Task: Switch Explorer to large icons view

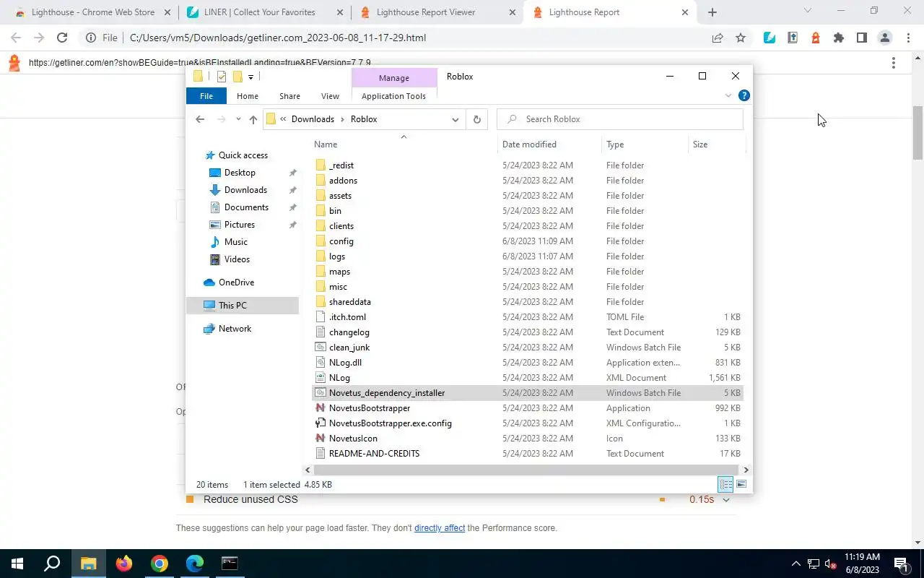Action: click(x=741, y=484)
